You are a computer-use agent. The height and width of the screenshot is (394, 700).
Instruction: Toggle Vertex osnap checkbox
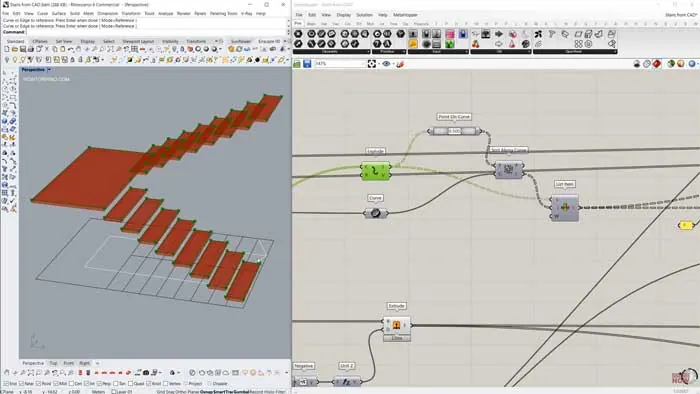click(166, 384)
